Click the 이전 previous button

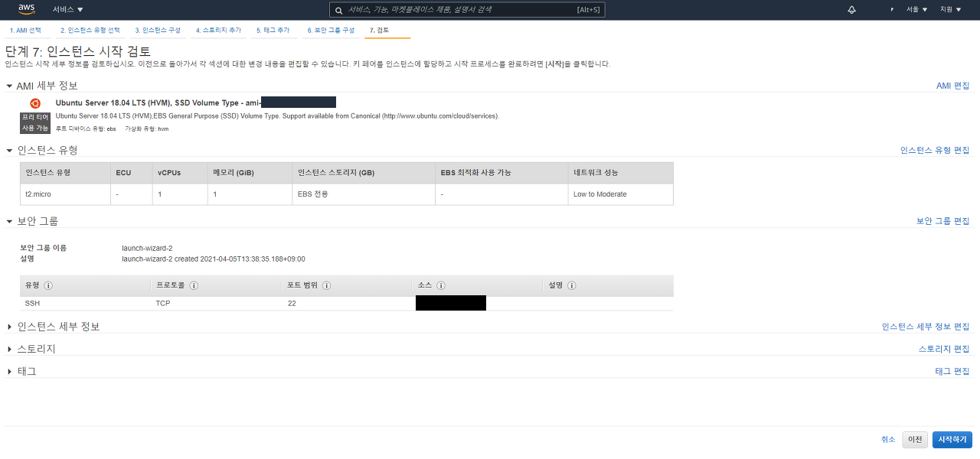point(915,440)
